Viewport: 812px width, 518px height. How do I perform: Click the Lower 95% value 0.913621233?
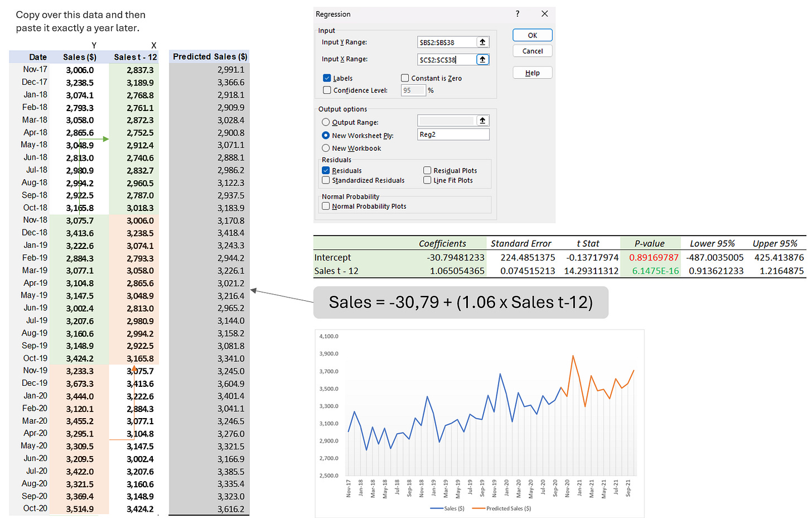coord(716,271)
